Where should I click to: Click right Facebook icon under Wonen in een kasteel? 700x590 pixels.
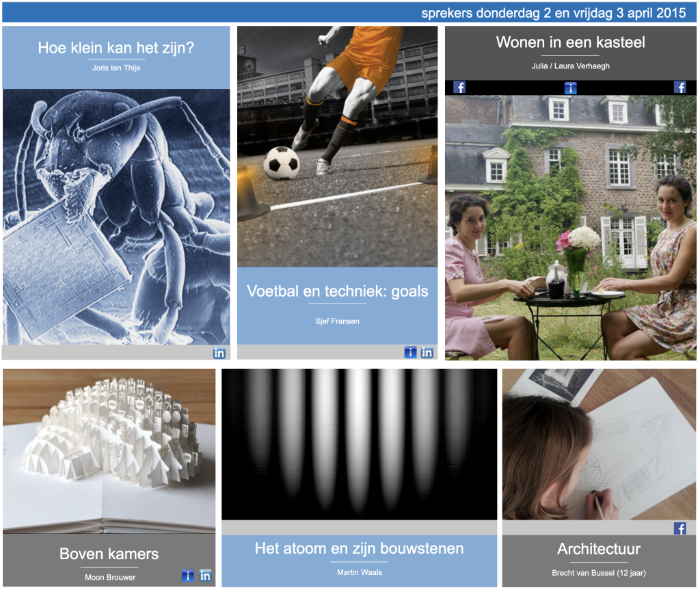click(x=680, y=88)
